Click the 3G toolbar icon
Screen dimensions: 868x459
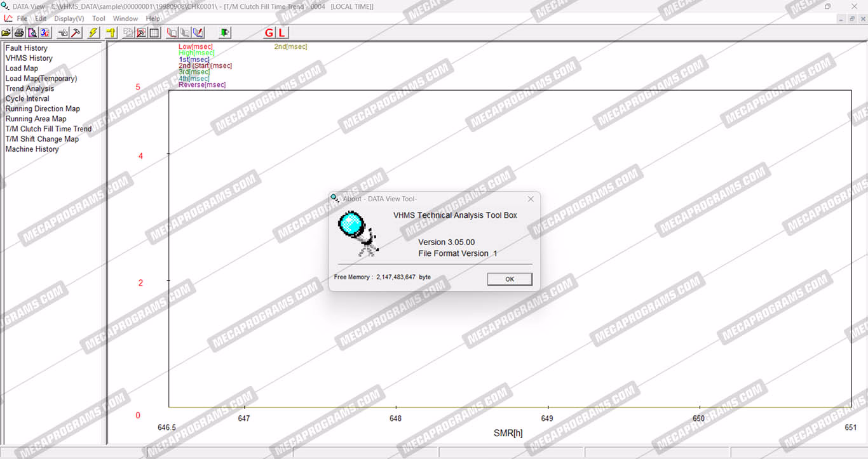pos(44,33)
